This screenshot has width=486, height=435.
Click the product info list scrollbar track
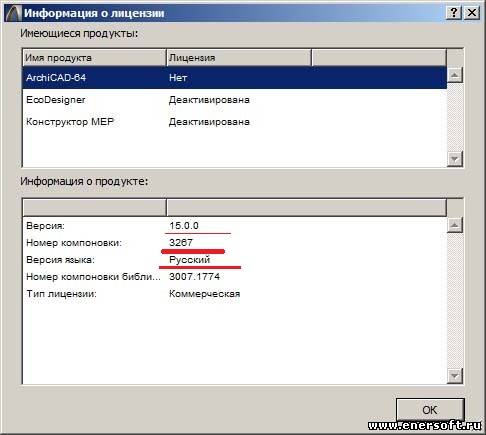[x=455, y=300]
